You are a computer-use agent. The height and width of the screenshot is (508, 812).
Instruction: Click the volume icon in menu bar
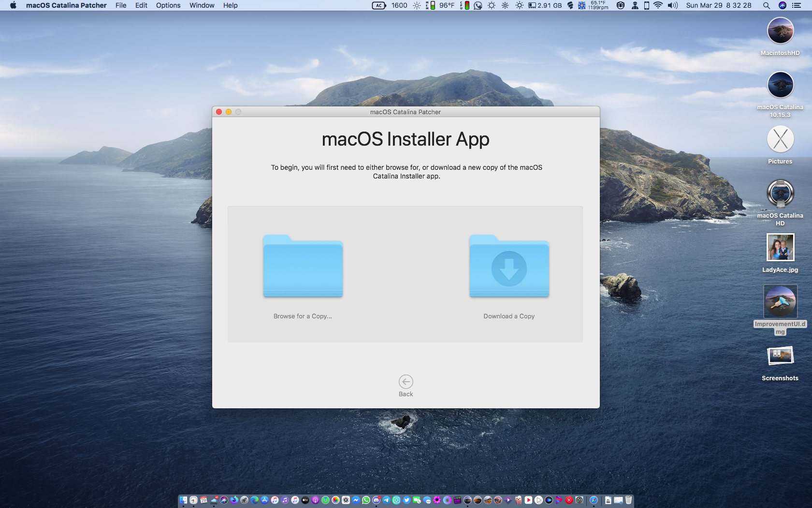point(673,5)
